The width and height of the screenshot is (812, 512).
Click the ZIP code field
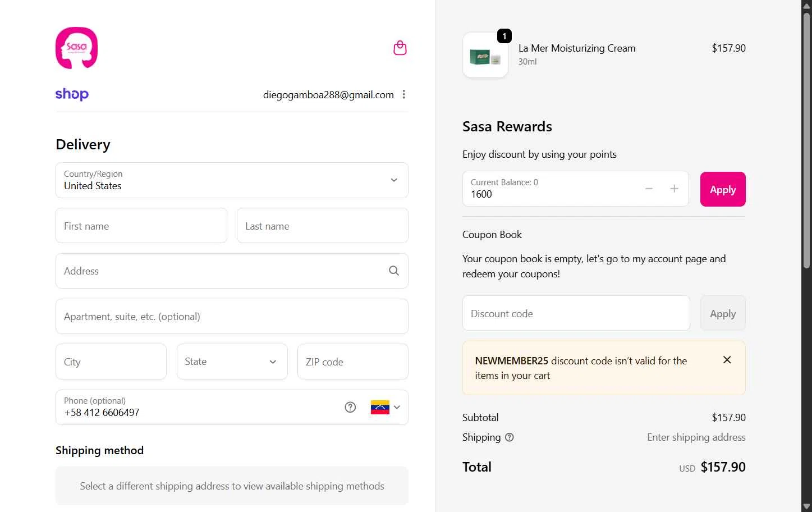(x=352, y=362)
